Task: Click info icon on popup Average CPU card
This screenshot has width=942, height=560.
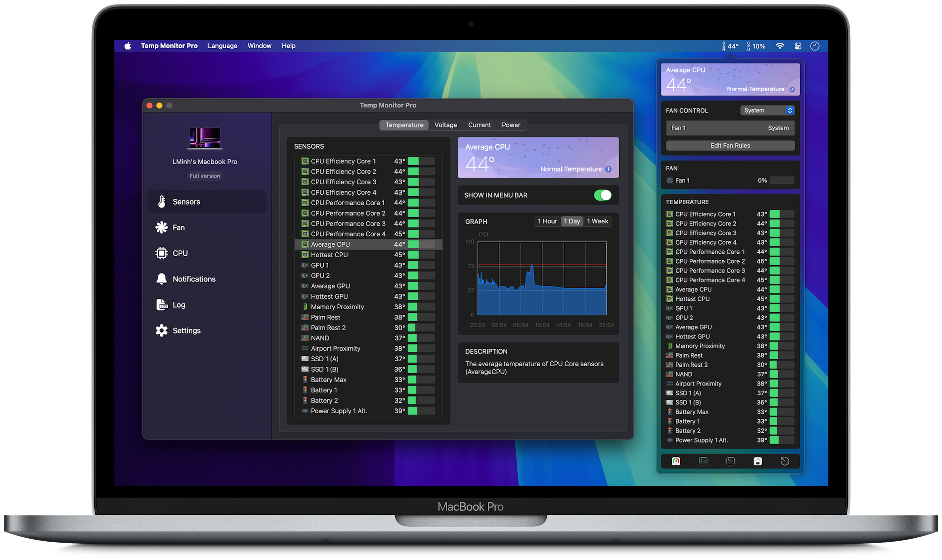Action: point(792,89)
